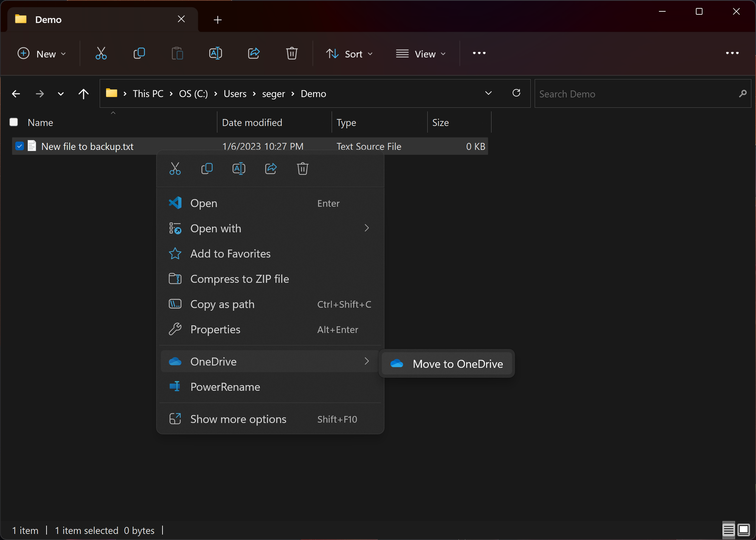Click the Copy as path button
The height and width of the screenshot is (540, 756).
click(x=223, y=303)
